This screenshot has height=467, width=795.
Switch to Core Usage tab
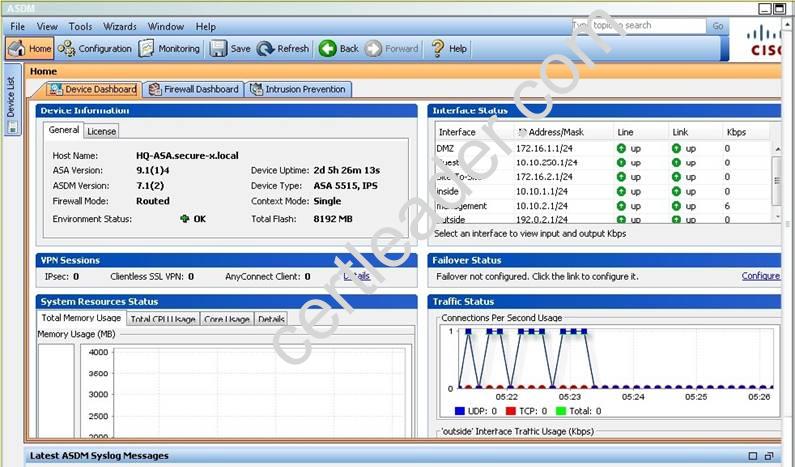tap(227, 319)
